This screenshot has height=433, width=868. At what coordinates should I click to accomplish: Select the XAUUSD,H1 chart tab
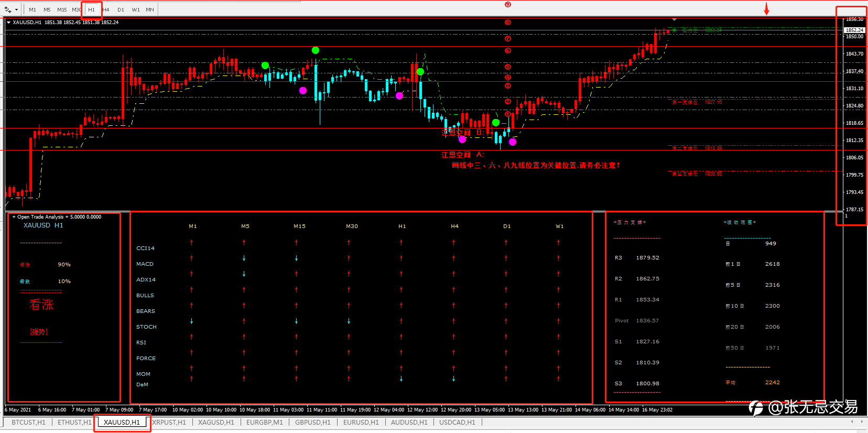[122, 422]
